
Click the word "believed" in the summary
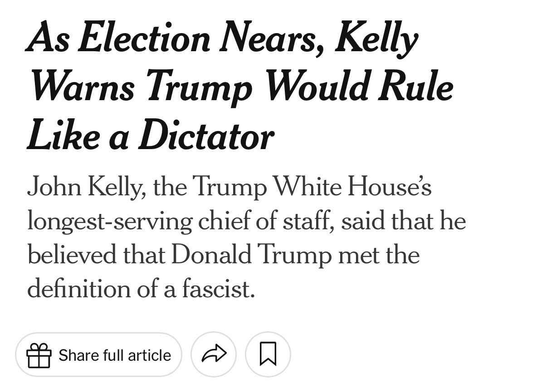(x=73, y=255)
